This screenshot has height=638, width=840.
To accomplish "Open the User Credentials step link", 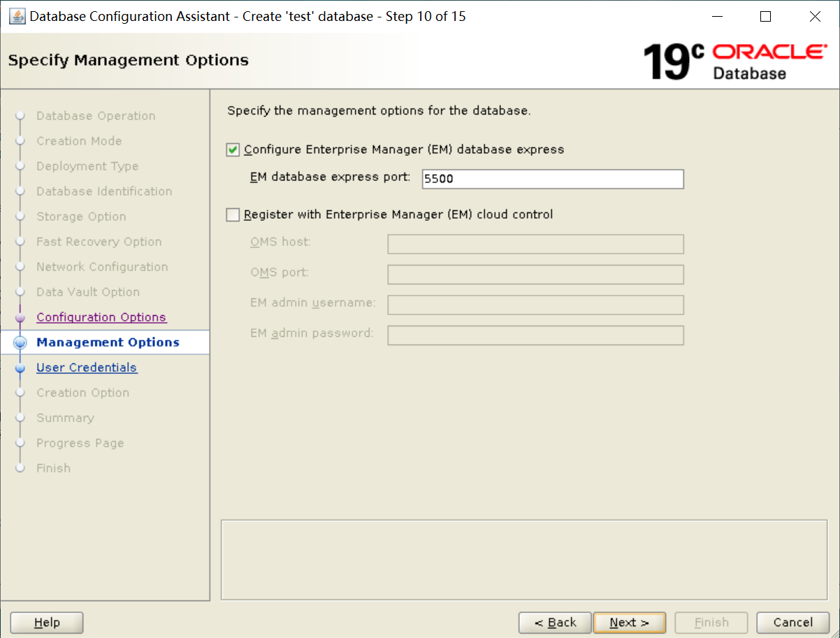I will 87,368.
